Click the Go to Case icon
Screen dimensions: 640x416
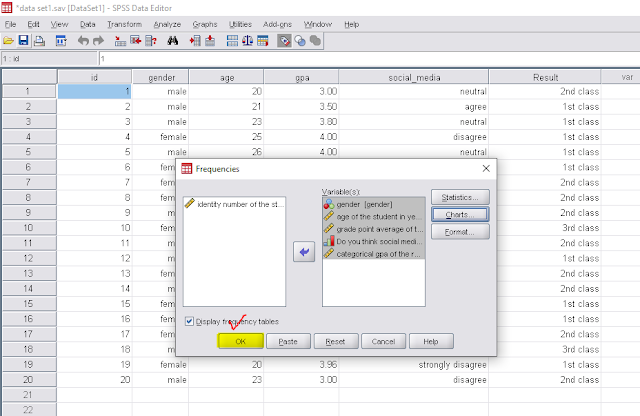(120, 41)
